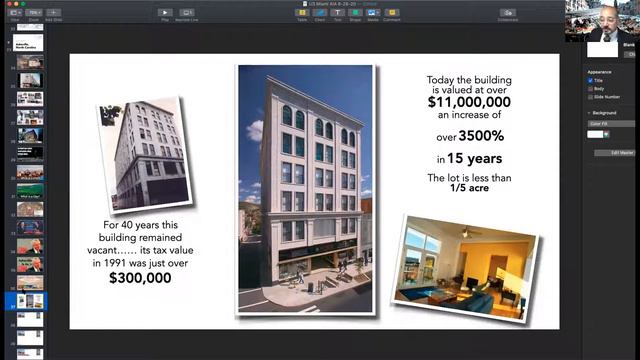The image size is (640, 360).
Task: Insert a Table from the toolbar
Action: click(x=302, y=13)
